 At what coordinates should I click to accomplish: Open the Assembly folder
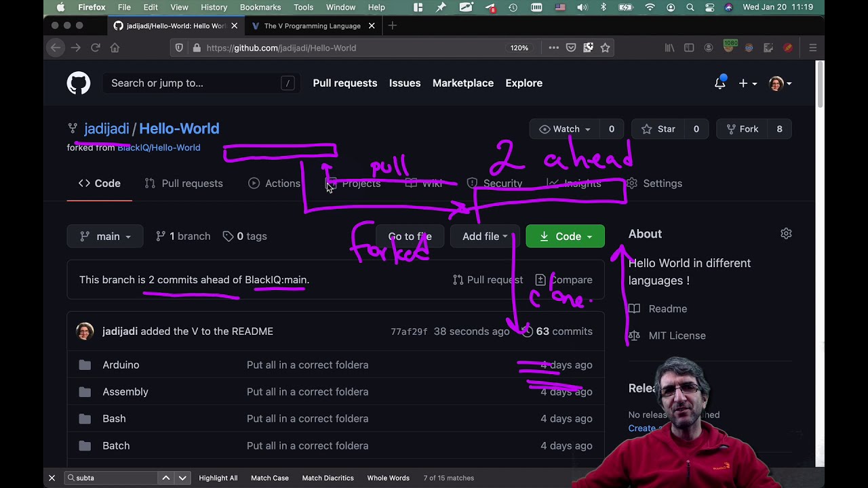click(x=125, y=392)
